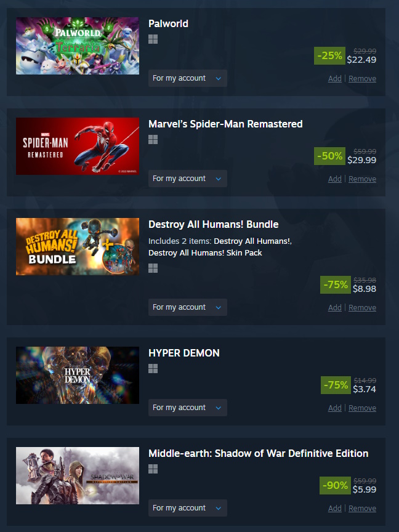This screenshot has width=399, height=532.
Task: Click Windows icon in Destroy All Humans! Bundle
Action: (153, 268)
